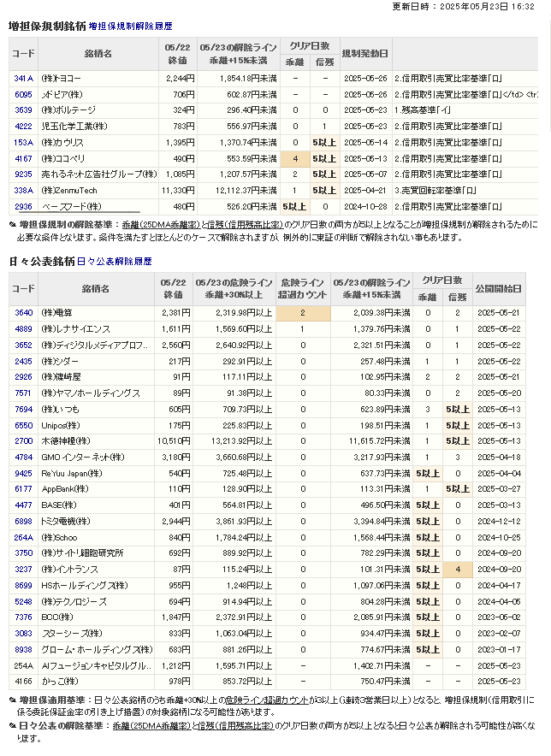Open stock code 2926 link
The width and height of the screenshot is (551, 756).
[23, 377]
